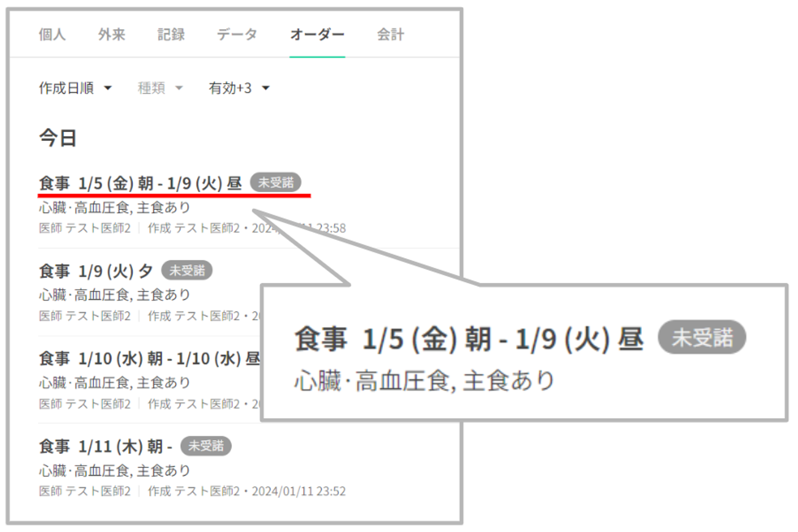Open meal order 1/11 (木) 朝

105,447
